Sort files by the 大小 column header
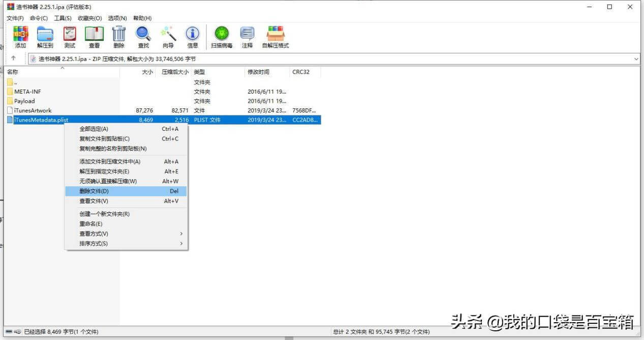The image size is (644, 340). click(146, 72)
